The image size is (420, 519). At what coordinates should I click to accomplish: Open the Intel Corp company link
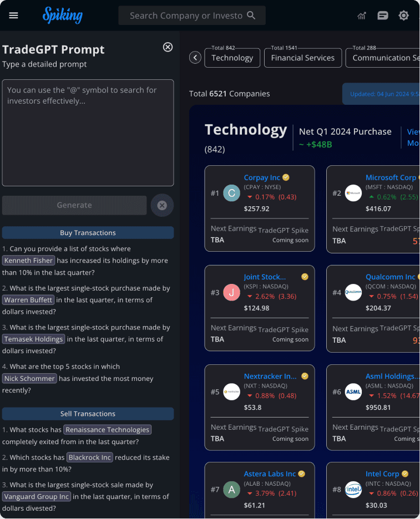click(x=382, y=474)
